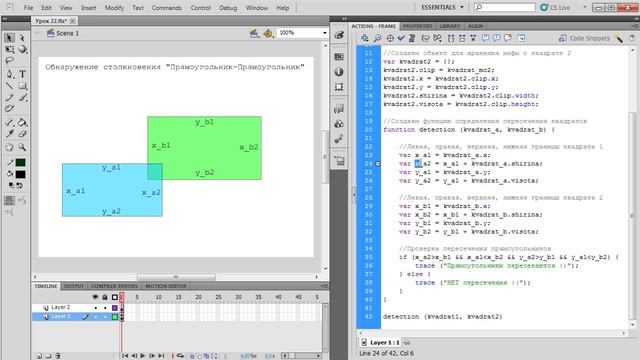Select the Bone tool
This screenshot has width=640, height=360.
click(9, 122)
